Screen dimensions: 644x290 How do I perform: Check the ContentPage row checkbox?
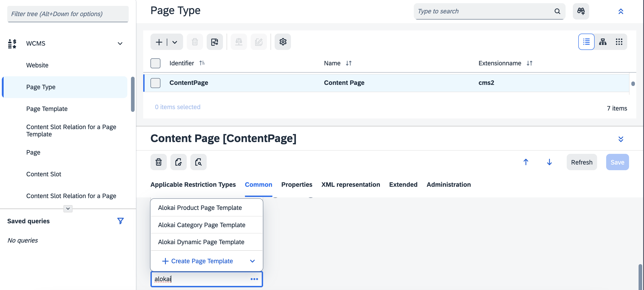click(x=155, y=83)
